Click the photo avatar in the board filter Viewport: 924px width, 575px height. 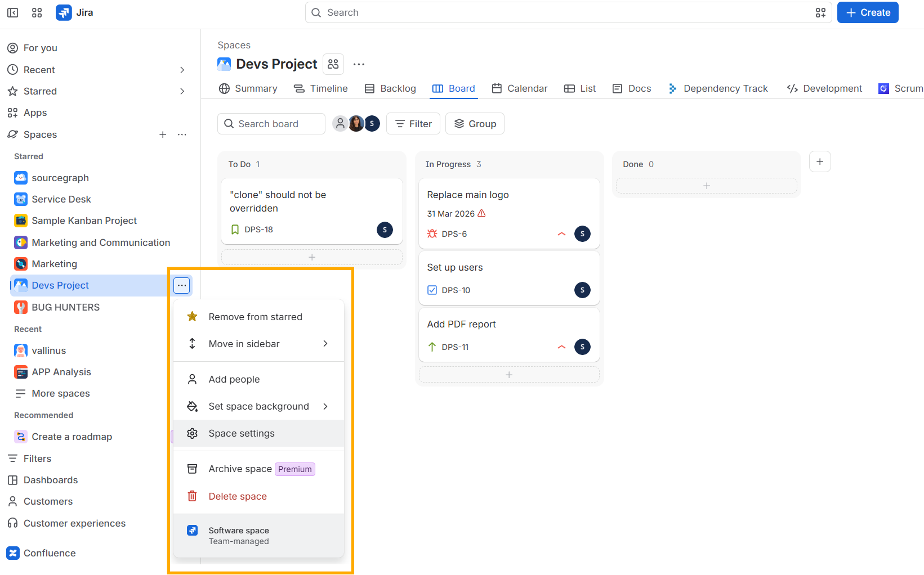(x=356, y=124)
